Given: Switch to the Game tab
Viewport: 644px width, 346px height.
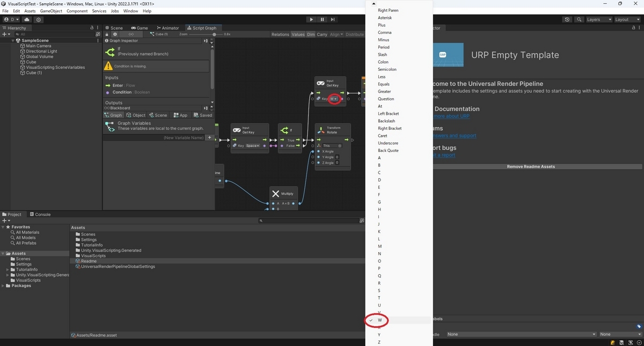Looking at the screenshot, I should [x=140, y=28].
